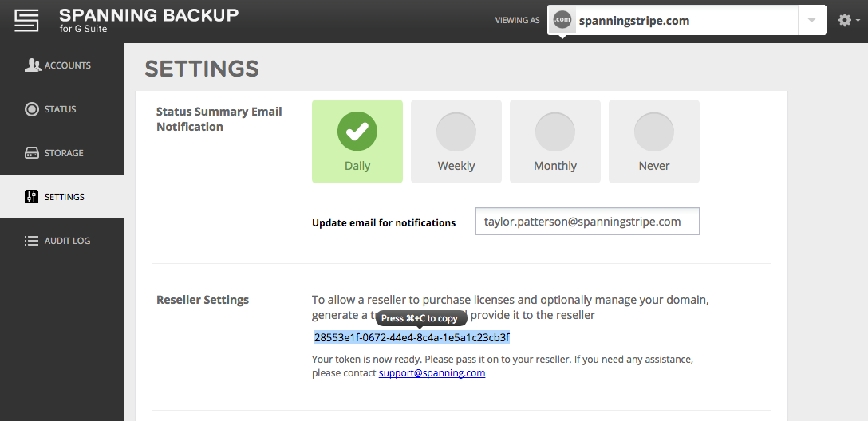Image resolution: width=868 pixels, height=421 pixels.
Task: Select Monthly email notification option
Action: [x=554, y=142]
